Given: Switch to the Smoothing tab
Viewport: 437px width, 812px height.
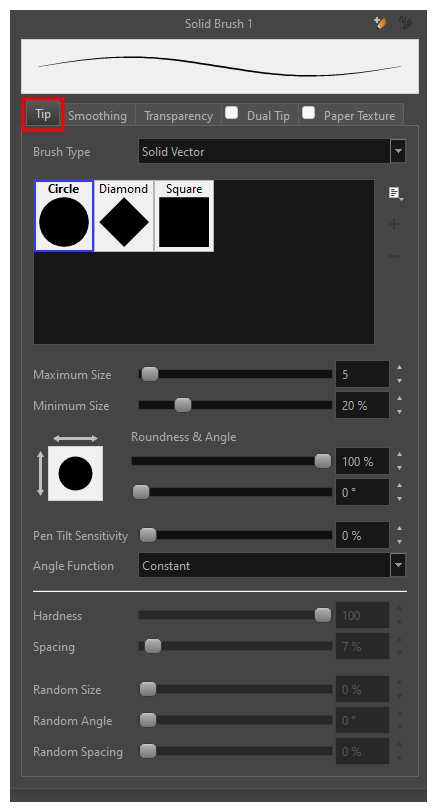Looking at the screenshot, I should click(x=97, y=115).
